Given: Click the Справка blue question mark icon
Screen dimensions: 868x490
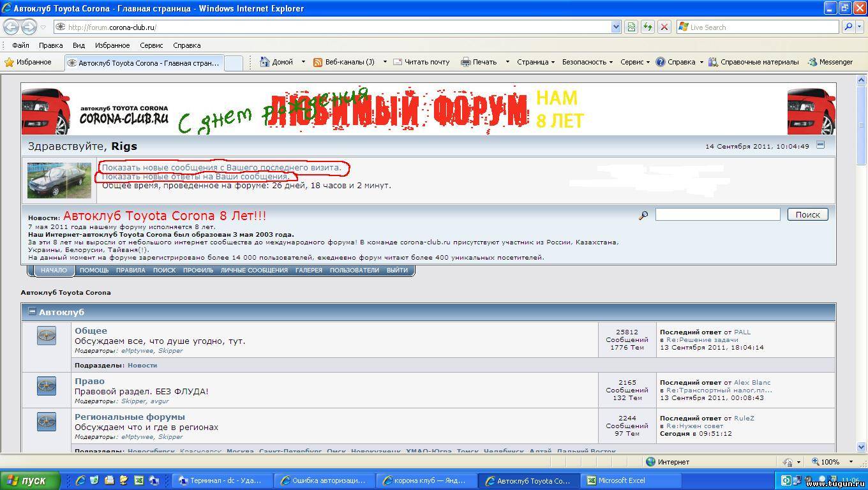Looking at the screenshot, I should (x=661, y=62).
